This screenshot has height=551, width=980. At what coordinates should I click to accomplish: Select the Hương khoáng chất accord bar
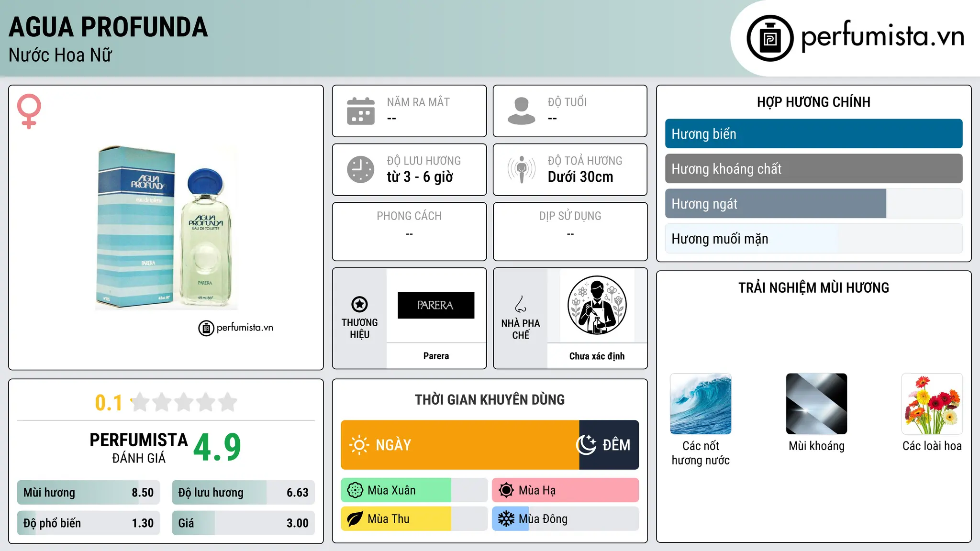point(813,168)
